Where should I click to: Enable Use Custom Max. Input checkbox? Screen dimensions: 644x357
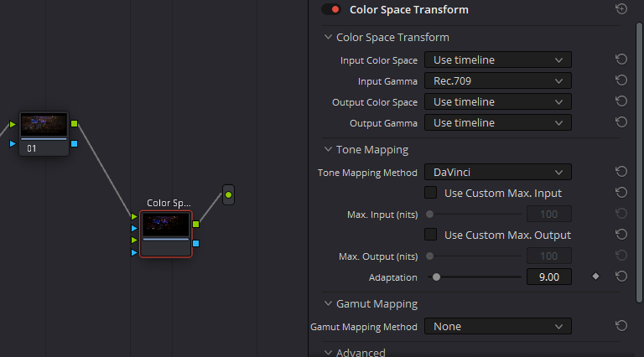(x=430, y=193)
